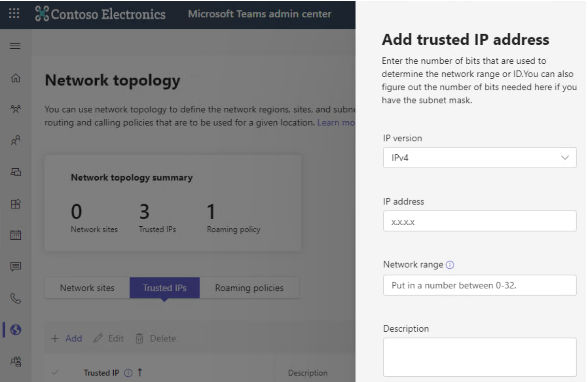Viewport: 588px width, 382px height.
Task: Open Users icon in sidebar
Action: tap(15, 141)
